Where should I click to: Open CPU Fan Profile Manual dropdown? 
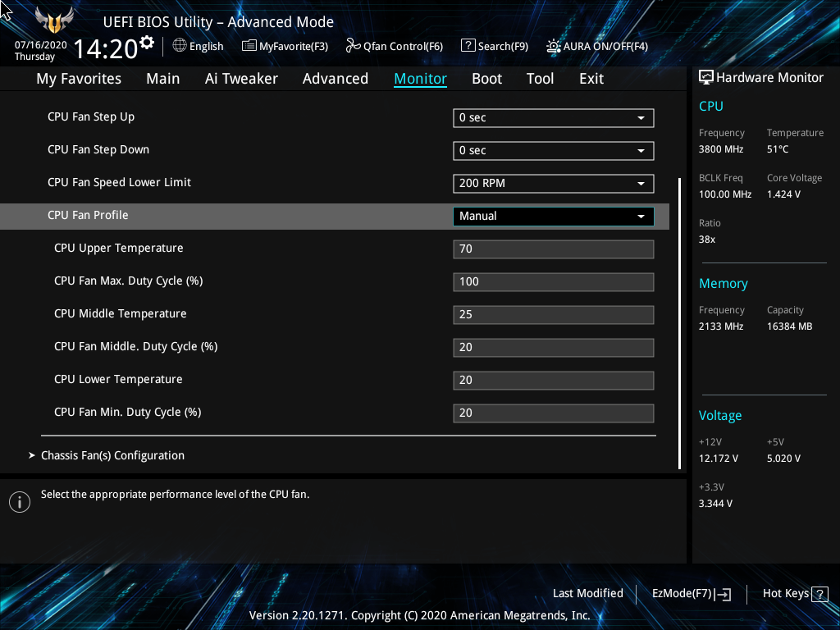point(554,216)
